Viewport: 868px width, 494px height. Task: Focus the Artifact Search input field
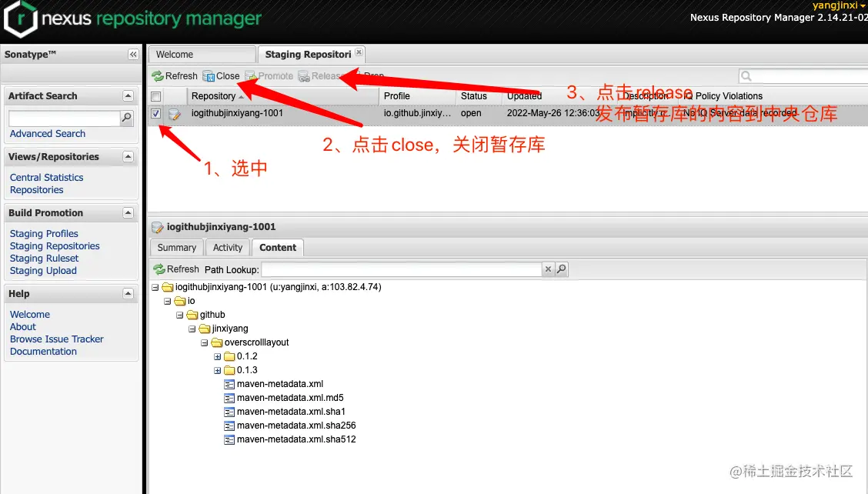coord(64,118)
